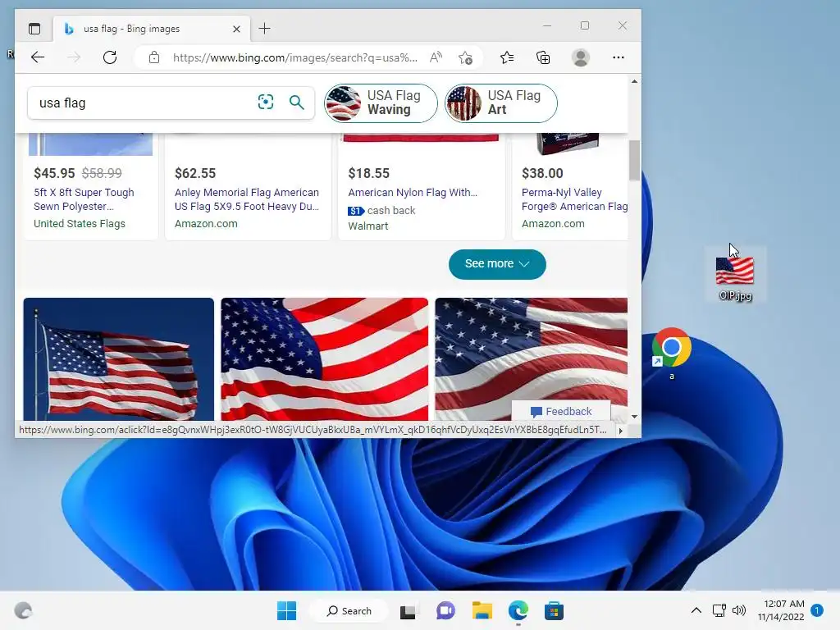This screenshot has width=840, height=630.
Task: Open the profile avatar icon
Action: [x=581, y=57]
